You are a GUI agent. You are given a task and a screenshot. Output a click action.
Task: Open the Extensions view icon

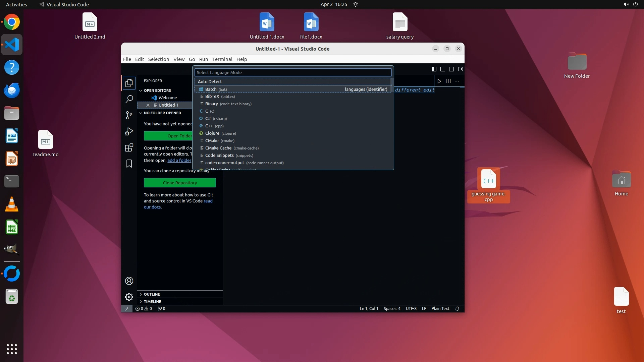[129, 147]
